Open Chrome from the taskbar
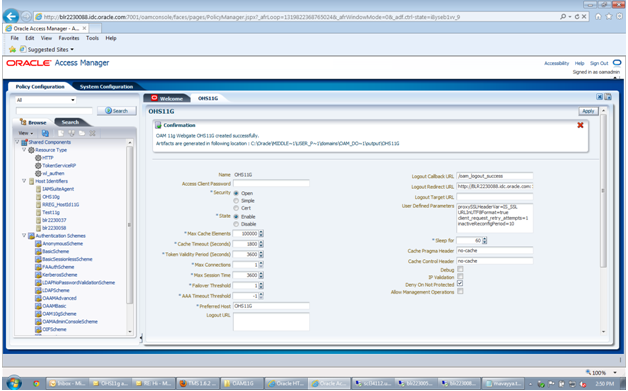The width and height of the screenshot is (628, 391). tap(36, 383)
